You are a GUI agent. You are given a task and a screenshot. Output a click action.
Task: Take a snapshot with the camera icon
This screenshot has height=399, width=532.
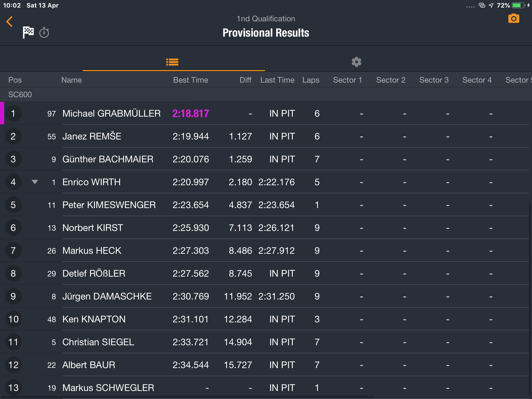tap(514, 19)
